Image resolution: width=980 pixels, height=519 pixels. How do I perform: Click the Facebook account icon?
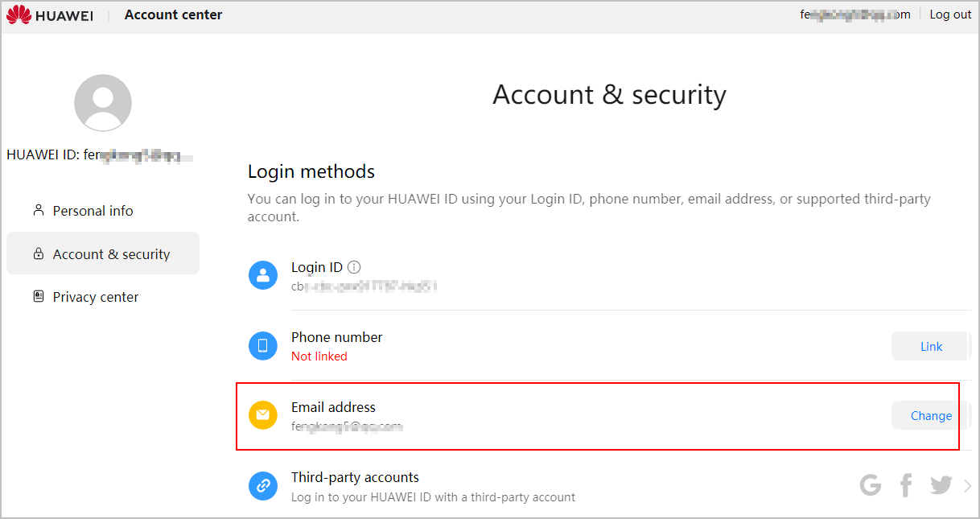click(906, 485)
